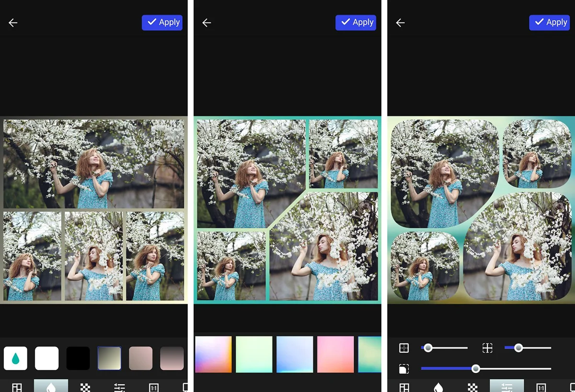Open the layout grid tab on right screen

click(404, 387)
